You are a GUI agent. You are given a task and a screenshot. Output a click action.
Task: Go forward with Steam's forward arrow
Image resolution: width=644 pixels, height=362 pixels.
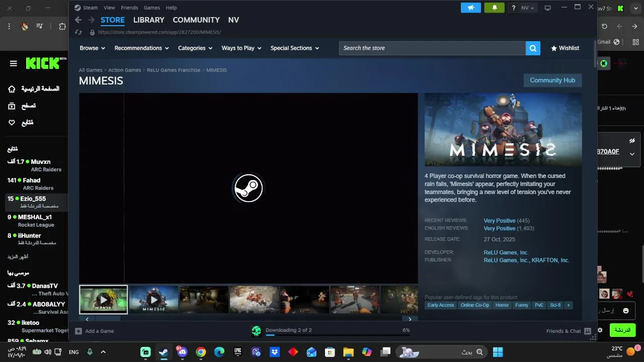(91, 20)
